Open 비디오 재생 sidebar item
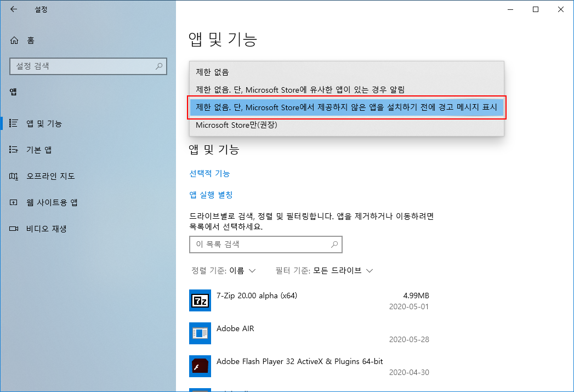 coord(88,229)
